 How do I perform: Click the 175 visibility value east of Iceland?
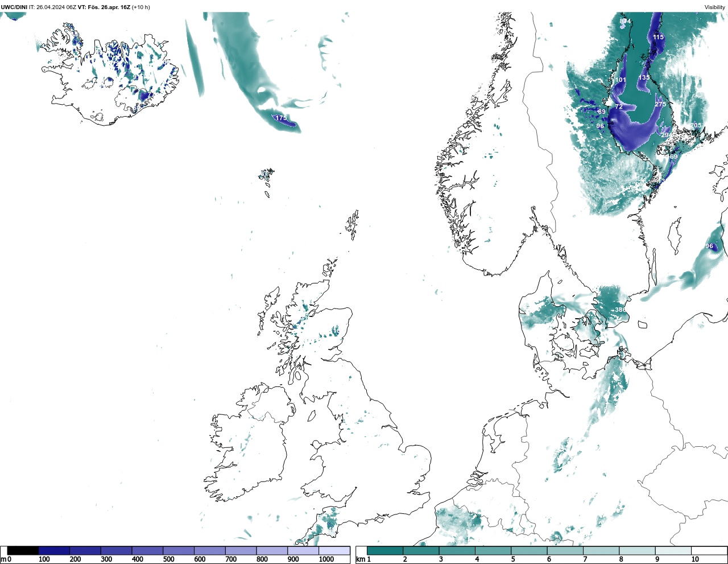pos(281,118)
